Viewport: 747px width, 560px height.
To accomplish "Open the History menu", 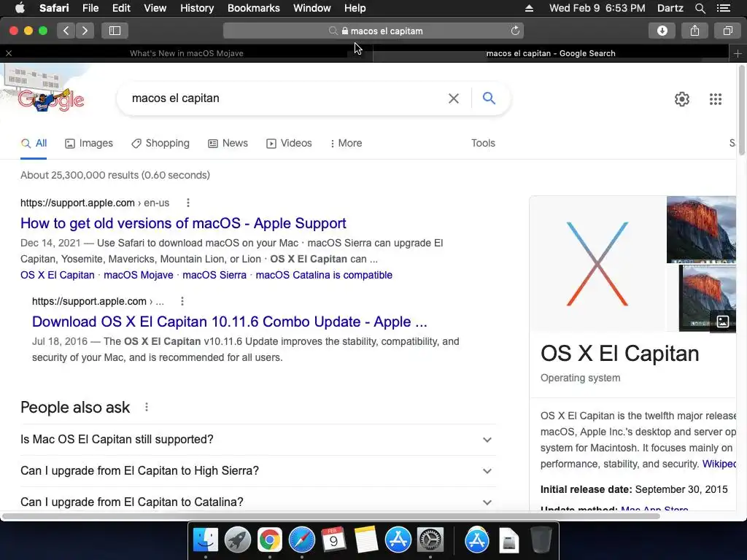I will (x=197, y=8).
